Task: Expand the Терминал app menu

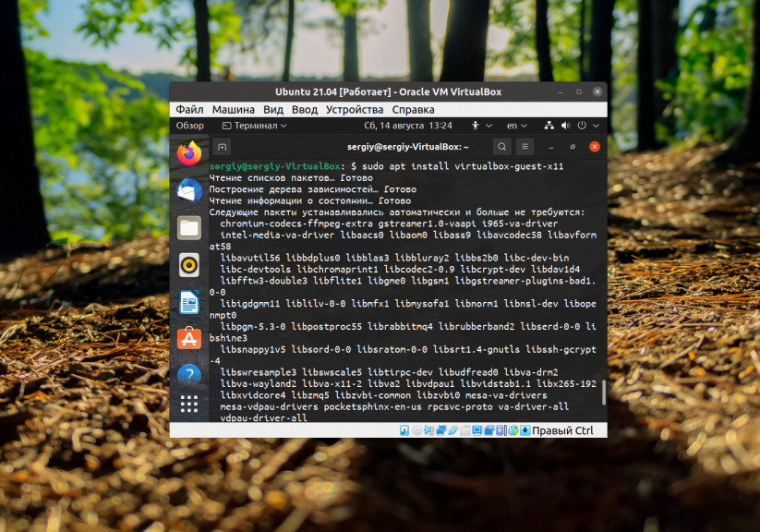Action: point(255,126)
